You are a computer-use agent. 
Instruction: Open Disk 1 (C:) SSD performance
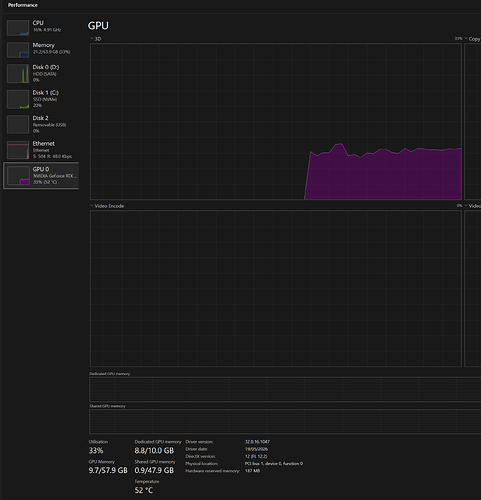tap(41, 99)
